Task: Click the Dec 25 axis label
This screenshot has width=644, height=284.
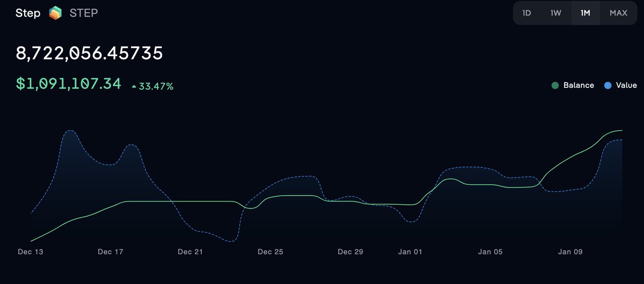Action: coord(270,252)
